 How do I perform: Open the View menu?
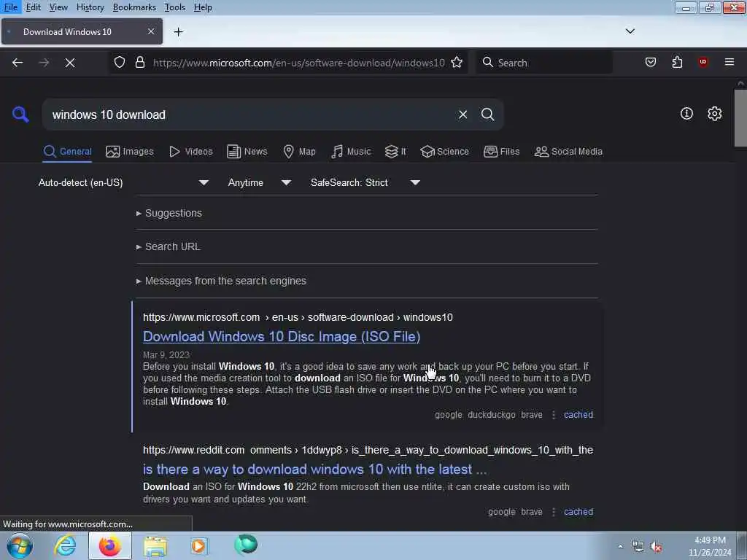click(x=58, y=7)
